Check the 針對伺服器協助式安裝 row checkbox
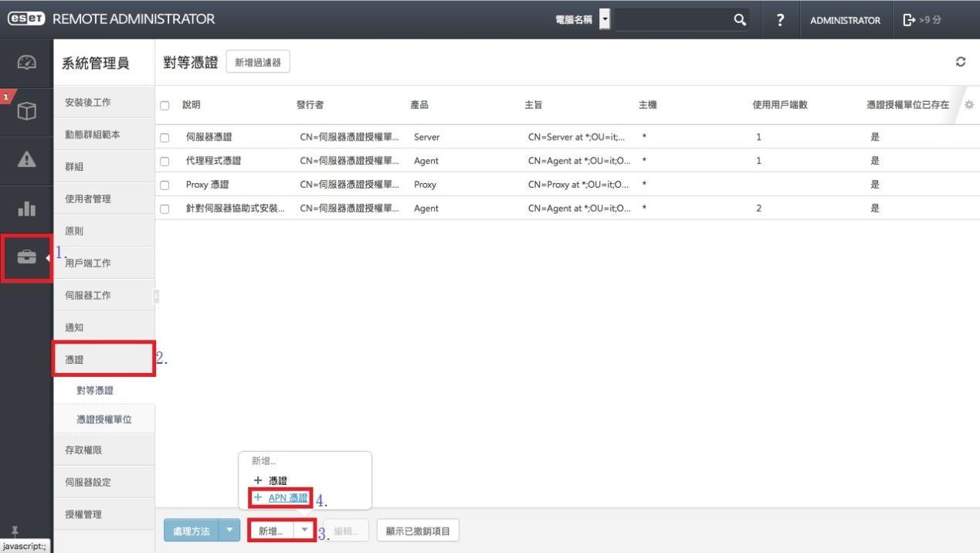This screenshot has height=553, width=980. [x=164, y=209]
